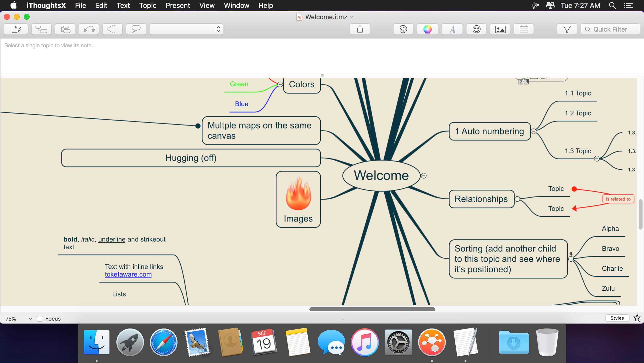Screen dimensions: 644x363
Task: Open the share export button
Action: pyautogui.click(x=360, y=29)
